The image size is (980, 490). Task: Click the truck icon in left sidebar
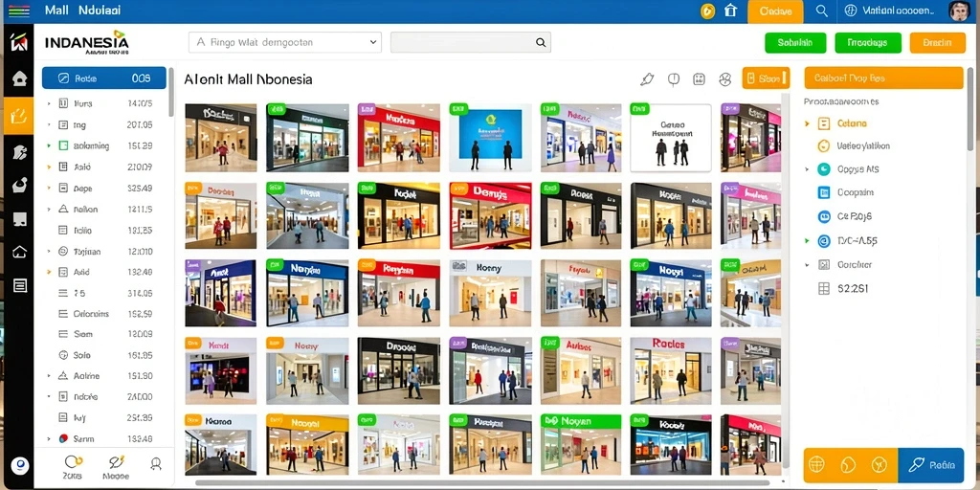19,219
